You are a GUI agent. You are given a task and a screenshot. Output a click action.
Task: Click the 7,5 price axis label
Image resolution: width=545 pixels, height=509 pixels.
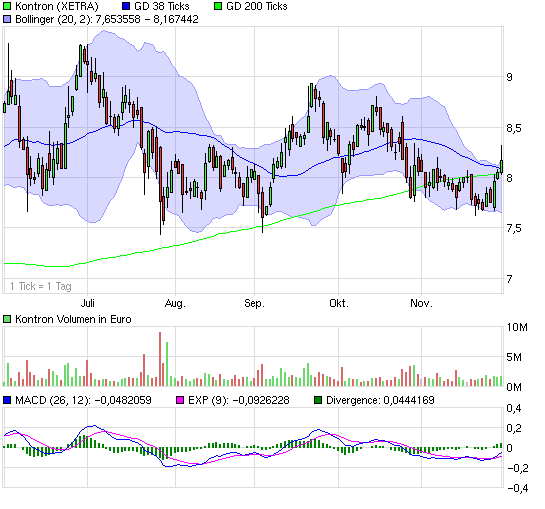pyautogui.click(x=514, y=228)
